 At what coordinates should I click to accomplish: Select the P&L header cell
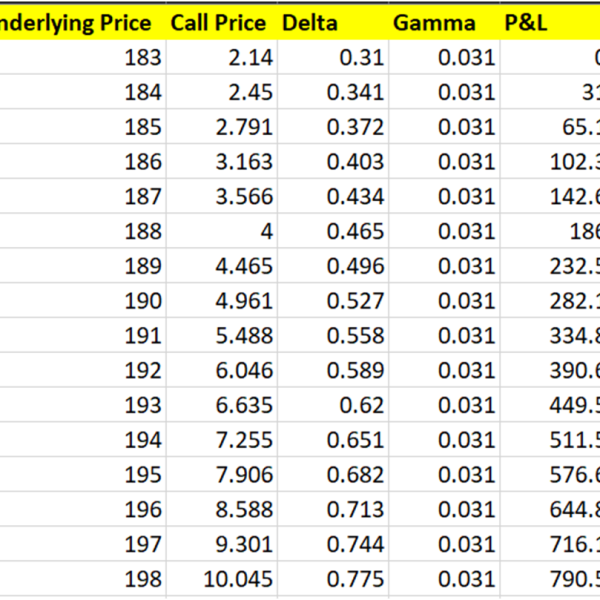(550, 22)
